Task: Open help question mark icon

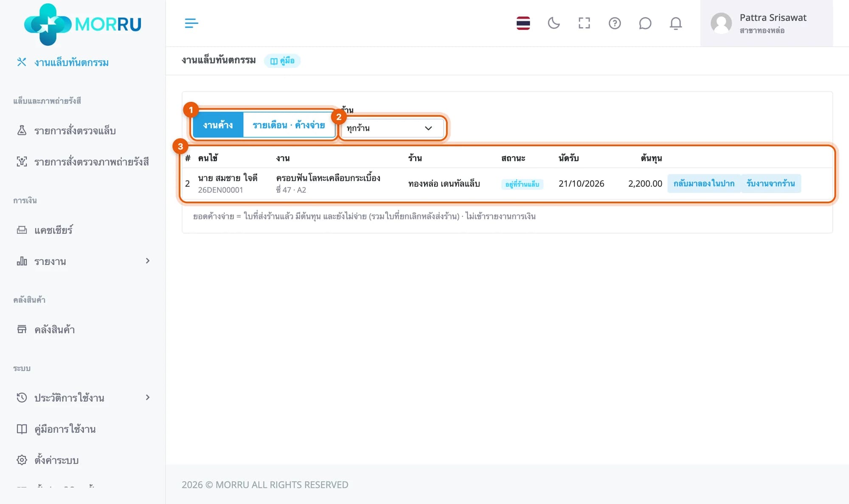Action: click(x=615, y=23)
